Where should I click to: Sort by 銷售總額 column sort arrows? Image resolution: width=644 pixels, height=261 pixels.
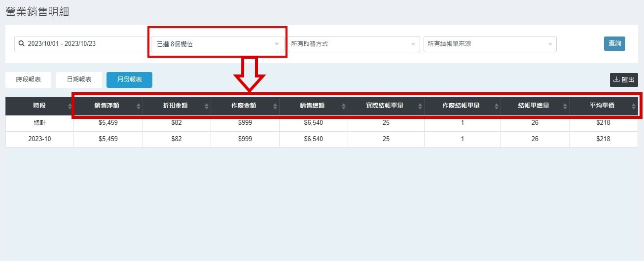tap(344, 106)
